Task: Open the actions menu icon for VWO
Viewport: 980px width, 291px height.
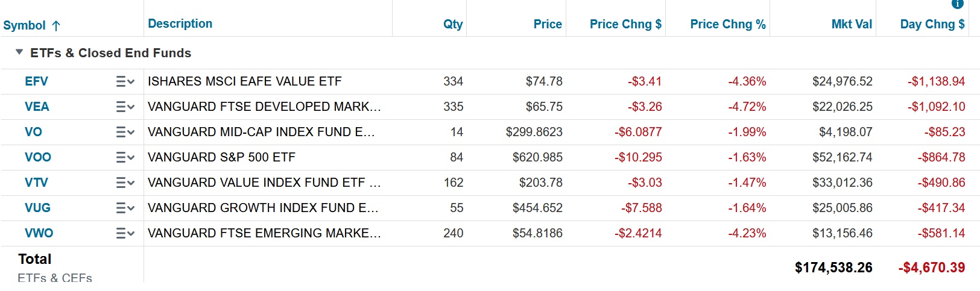Action: tap(125, 233)
